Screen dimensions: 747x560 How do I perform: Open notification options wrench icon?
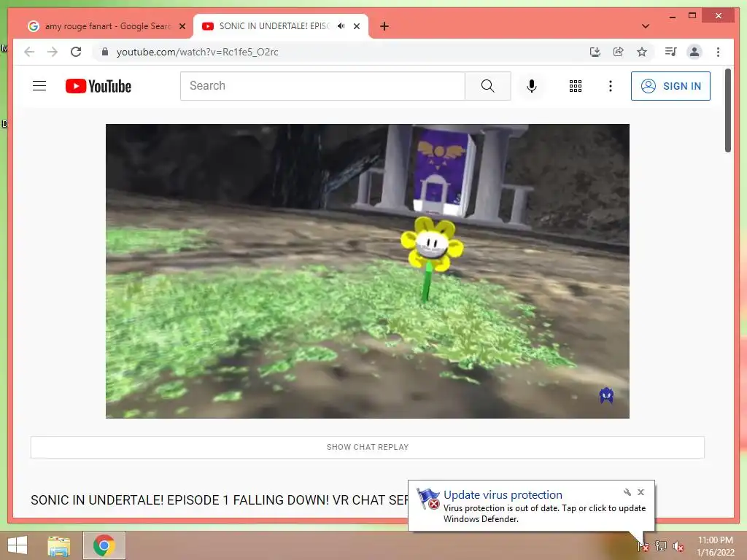(627, 492)
